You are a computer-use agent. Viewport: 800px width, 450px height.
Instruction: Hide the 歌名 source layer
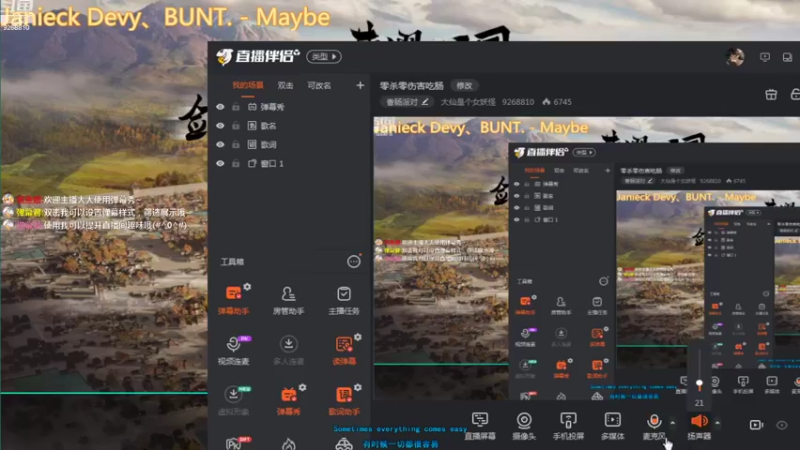[x=220, y=126]
